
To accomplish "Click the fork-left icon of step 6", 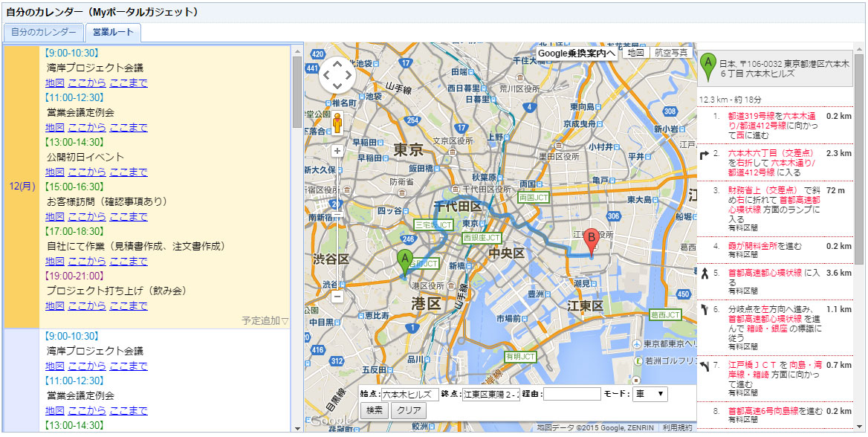I will pos(705,310).
